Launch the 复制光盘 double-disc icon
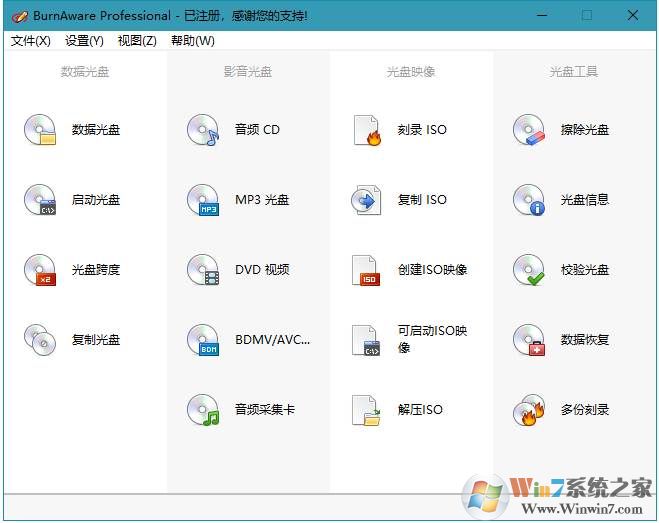Image resolution: width=659 pixels, height=523 pixels. pyautogui.click(x=40, y=340)
